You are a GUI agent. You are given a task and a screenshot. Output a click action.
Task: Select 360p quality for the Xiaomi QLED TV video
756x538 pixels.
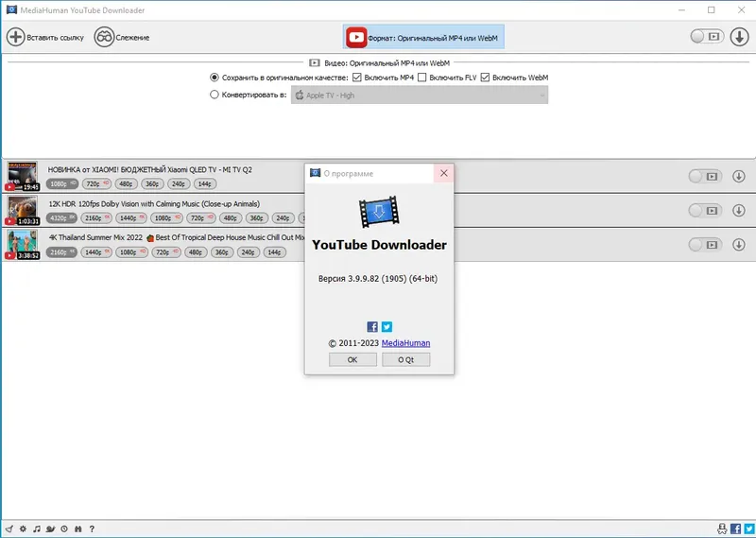tap(152, 183)
